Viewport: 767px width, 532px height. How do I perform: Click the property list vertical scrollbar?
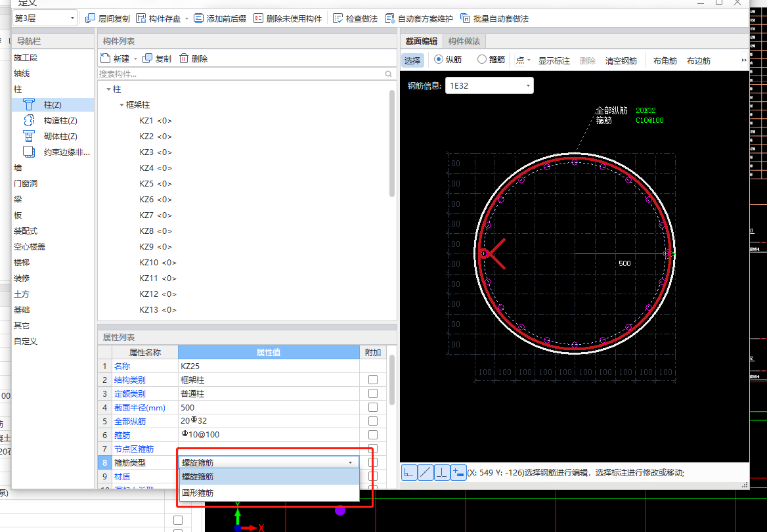392,380
